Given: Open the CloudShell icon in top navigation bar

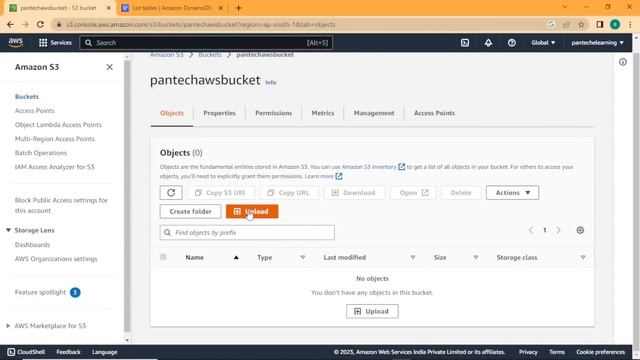Looking at the screenshot, I should click(x=465, y=42).
